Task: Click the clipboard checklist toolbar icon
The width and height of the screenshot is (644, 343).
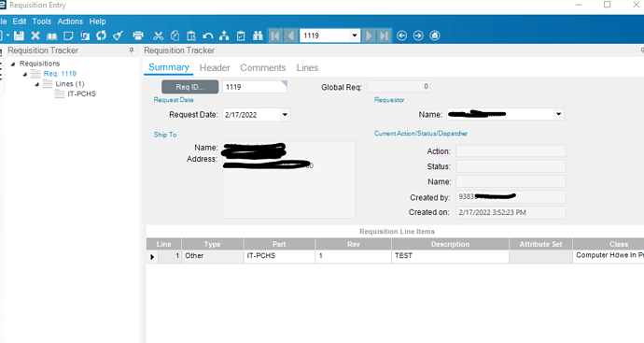Action: (x=241, y=36)
